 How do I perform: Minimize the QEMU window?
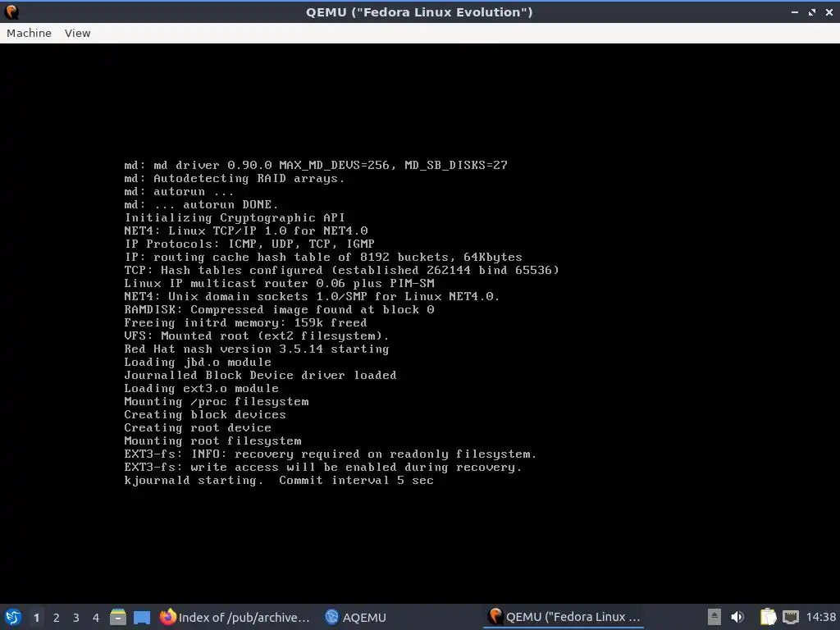(x=795, y=11)
